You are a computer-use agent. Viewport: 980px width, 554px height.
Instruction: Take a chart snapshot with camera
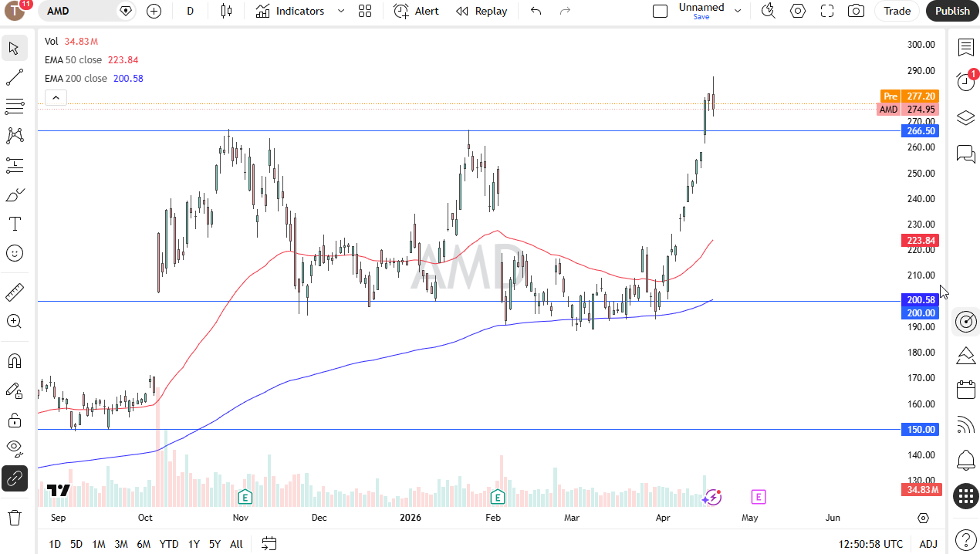856,11
